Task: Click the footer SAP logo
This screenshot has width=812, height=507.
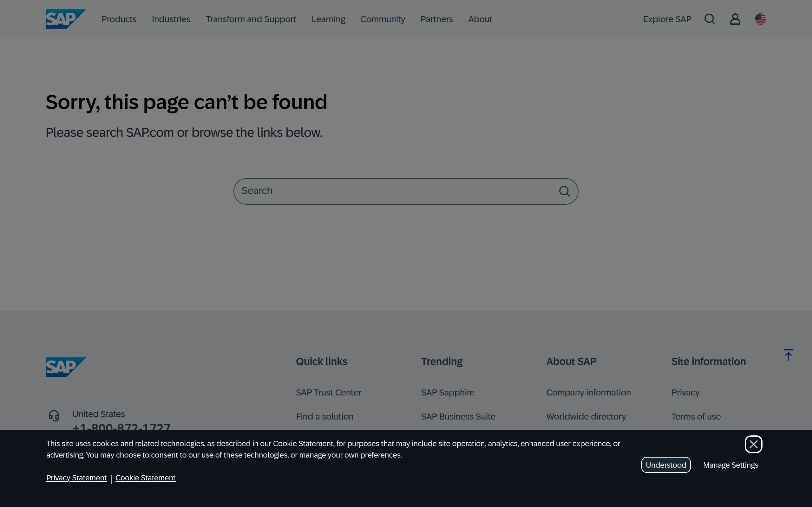Action: [66, 367]
